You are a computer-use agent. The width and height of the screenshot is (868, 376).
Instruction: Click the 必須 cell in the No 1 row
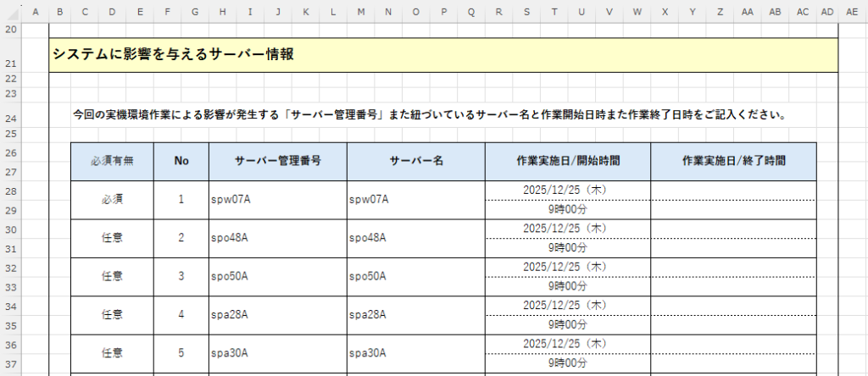(112, 199)
